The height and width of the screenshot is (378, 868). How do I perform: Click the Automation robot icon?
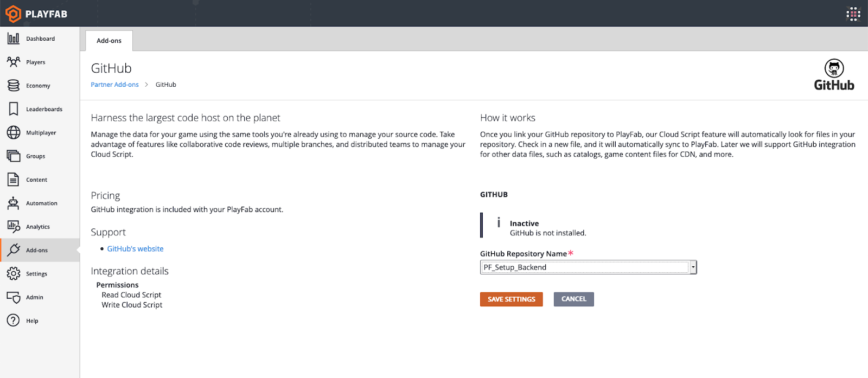pos(14,203)
